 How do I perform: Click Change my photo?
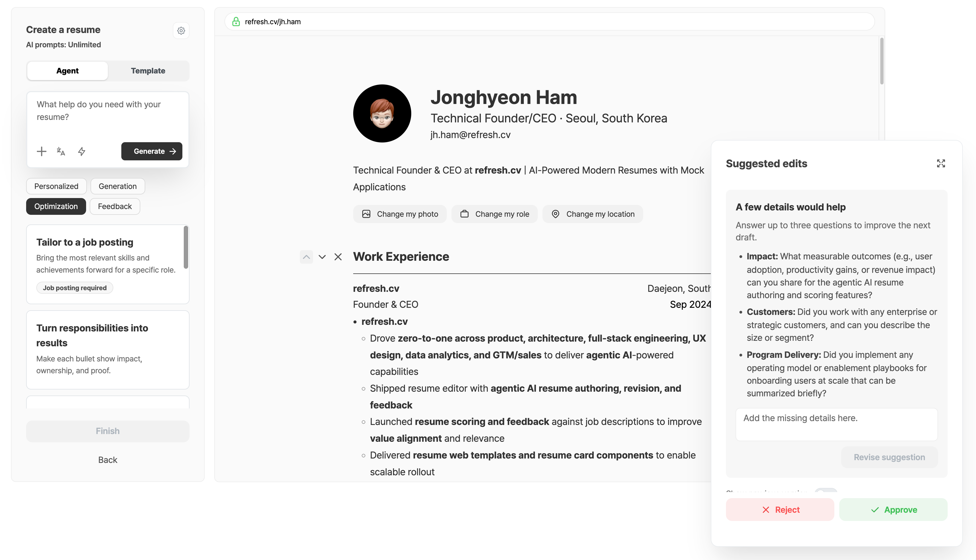[400, 214]
